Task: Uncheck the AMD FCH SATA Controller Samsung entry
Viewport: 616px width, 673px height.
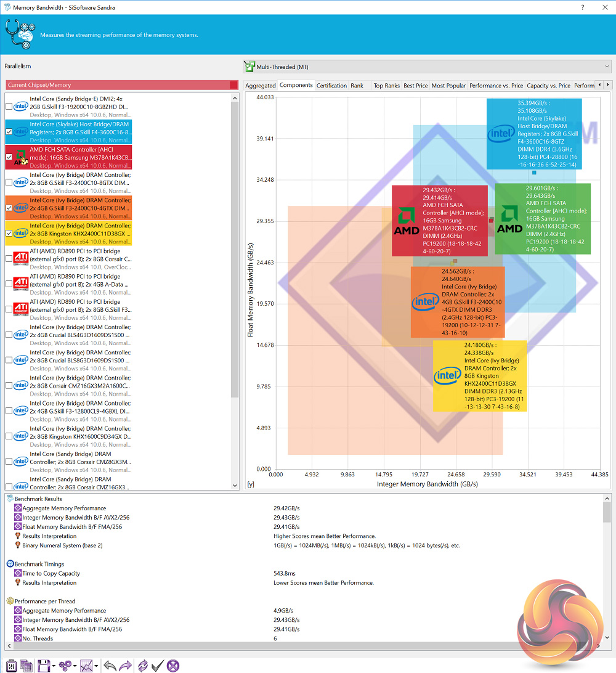Action: [9, 157]
